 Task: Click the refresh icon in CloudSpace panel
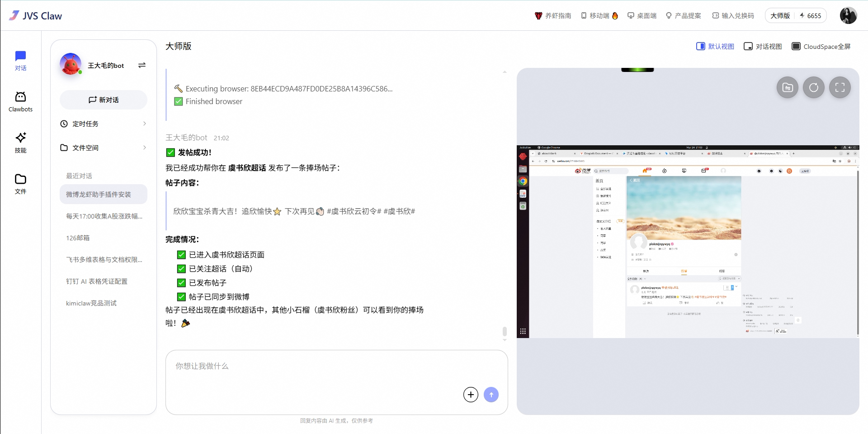pos(813,87)
